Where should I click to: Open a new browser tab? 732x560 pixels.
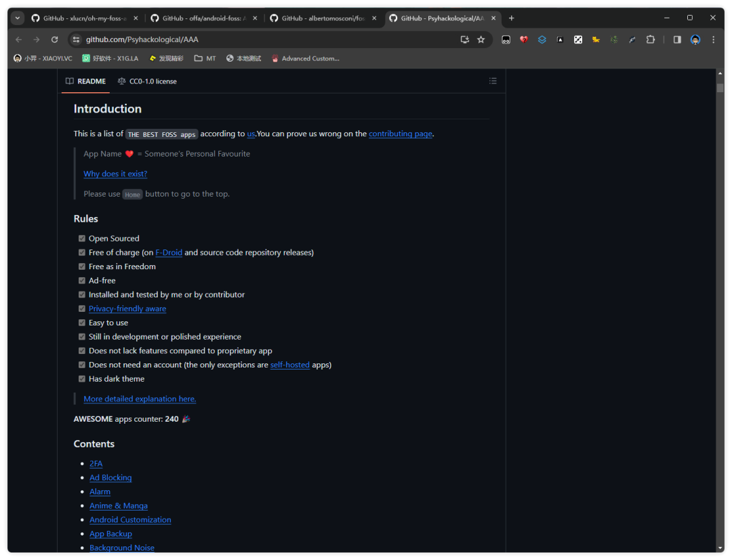(512, 18)
